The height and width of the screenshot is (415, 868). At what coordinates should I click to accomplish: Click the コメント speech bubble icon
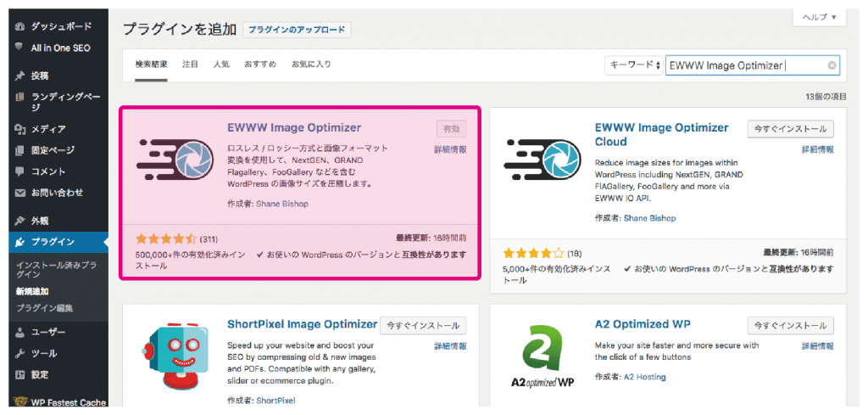tap(20, 171)
